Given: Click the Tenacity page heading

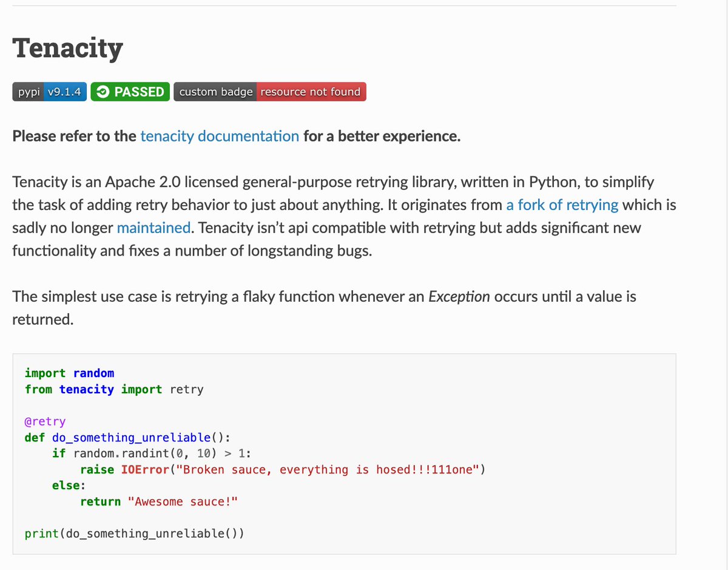Looking at the screenshot, I should pos(67,49).
